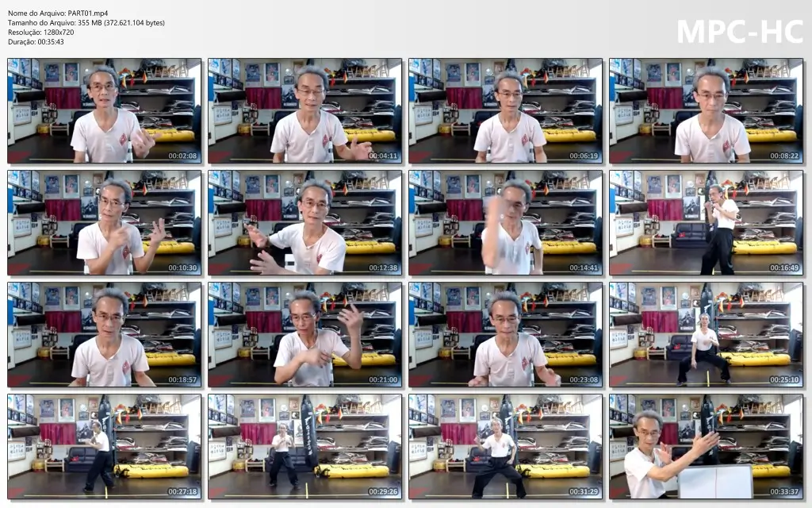Click the thumbnail timestamped 00:02:08

click(105, 111)
